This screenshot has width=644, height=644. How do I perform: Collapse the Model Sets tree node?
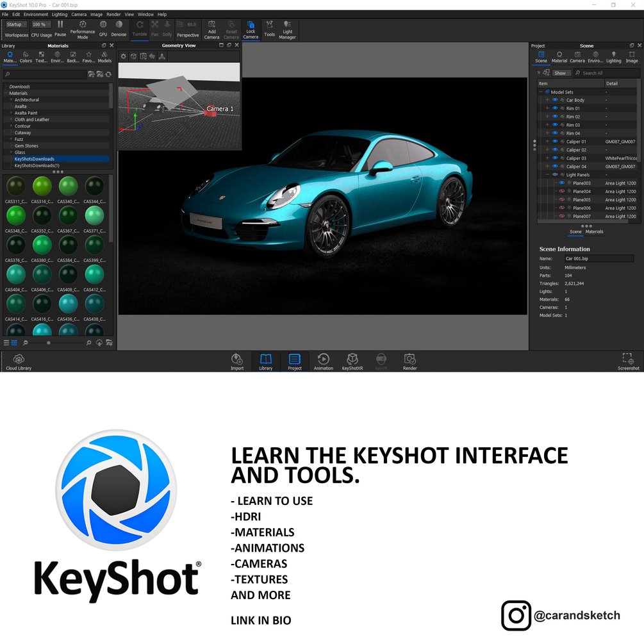[x=540, y=92]
